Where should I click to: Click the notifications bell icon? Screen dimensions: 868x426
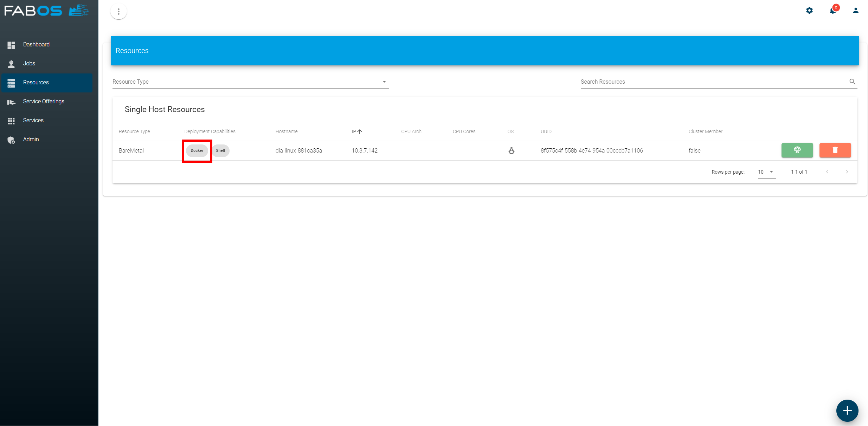coord(833,11)
